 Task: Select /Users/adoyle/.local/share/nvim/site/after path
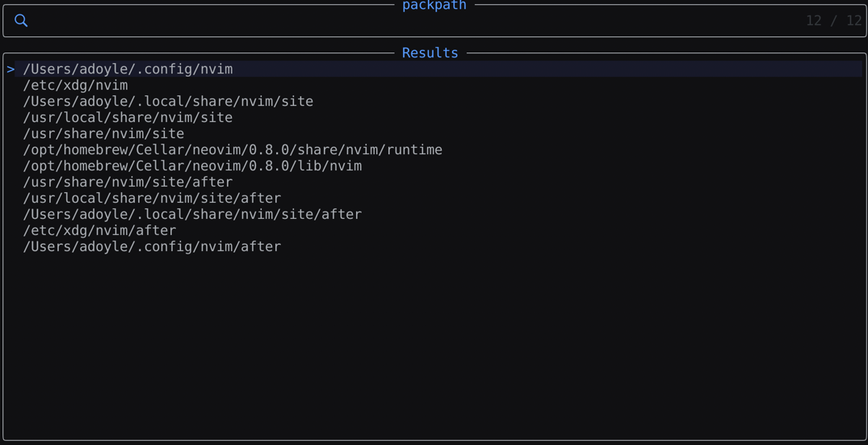192,215
